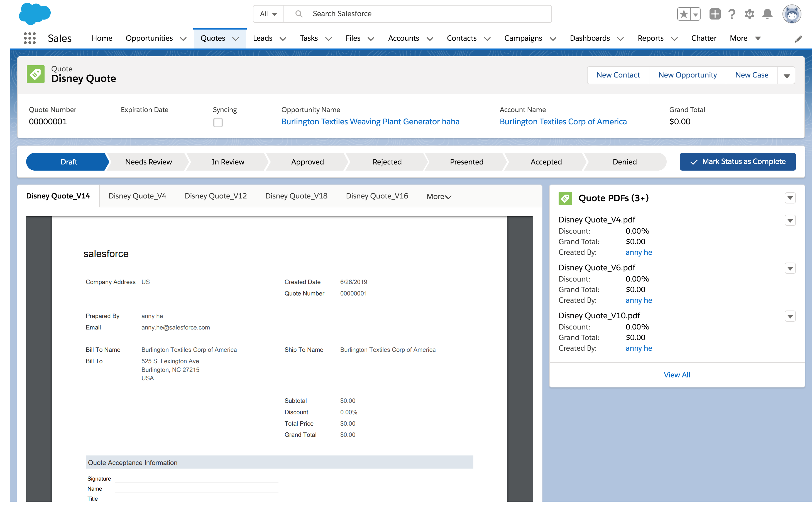Click the New Opportunity button
Screen dimensions: 812x514
coord(688,75)
